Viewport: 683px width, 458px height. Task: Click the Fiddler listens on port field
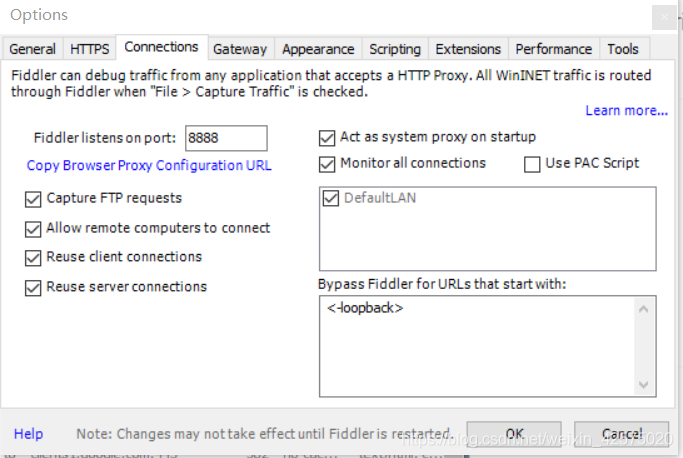[x=226, y=138]
